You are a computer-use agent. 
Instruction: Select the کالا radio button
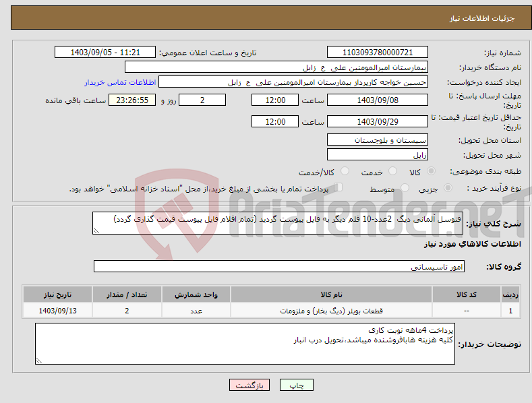coord(431,171)
